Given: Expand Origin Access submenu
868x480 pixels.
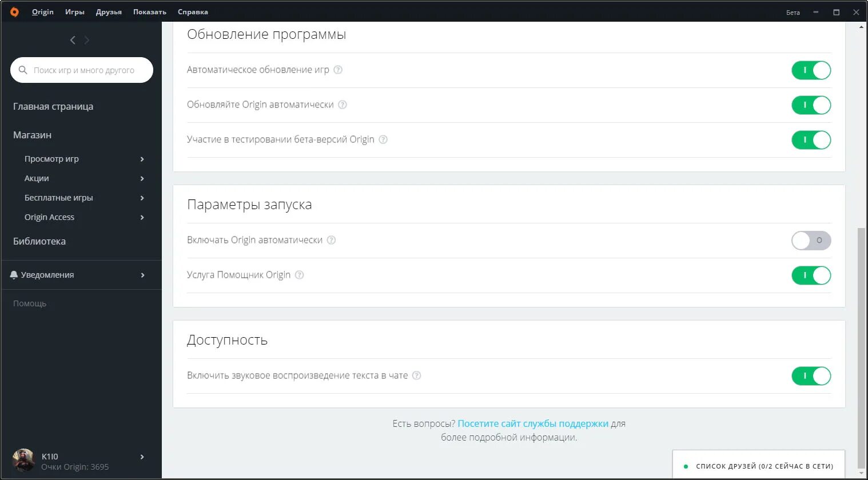Looking at the screenshot, I should 142,217.
